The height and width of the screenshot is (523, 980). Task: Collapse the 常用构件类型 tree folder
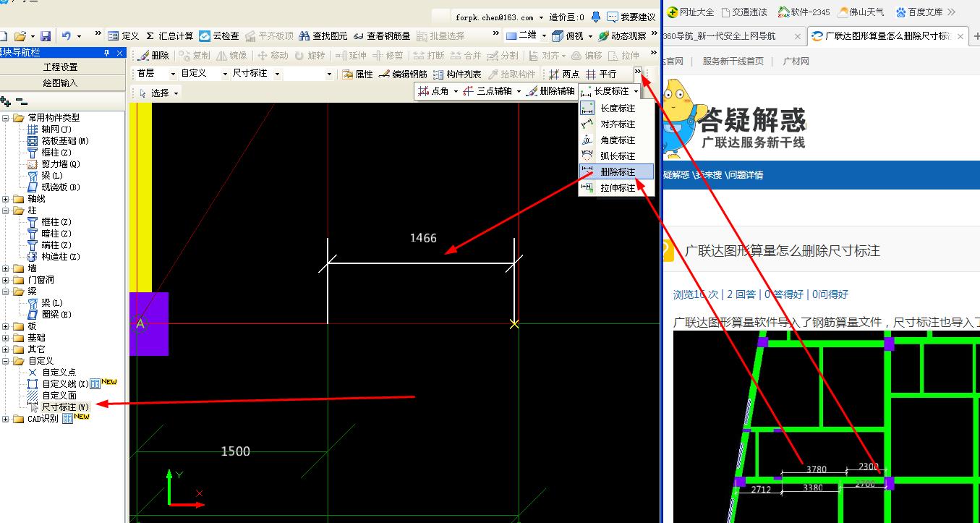click(x=6, y=118)
